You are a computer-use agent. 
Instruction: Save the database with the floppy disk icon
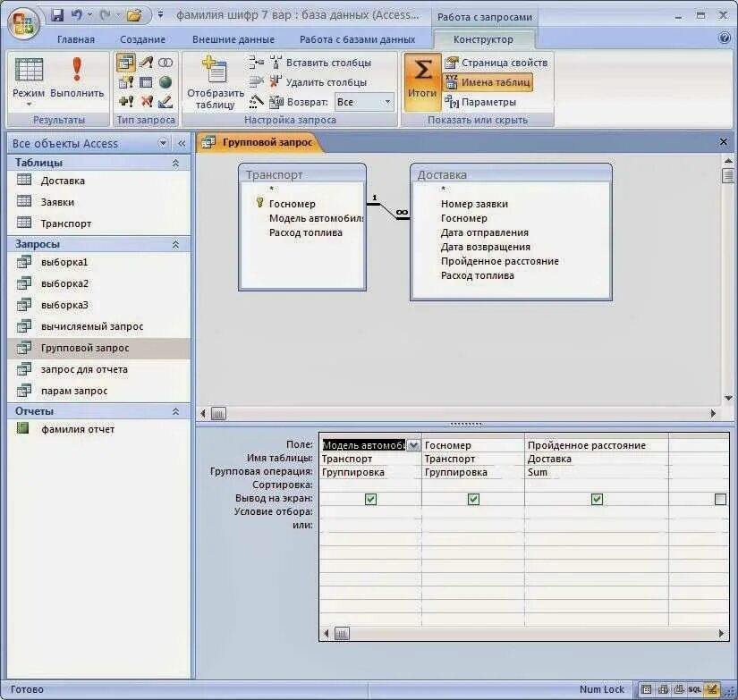57,15
